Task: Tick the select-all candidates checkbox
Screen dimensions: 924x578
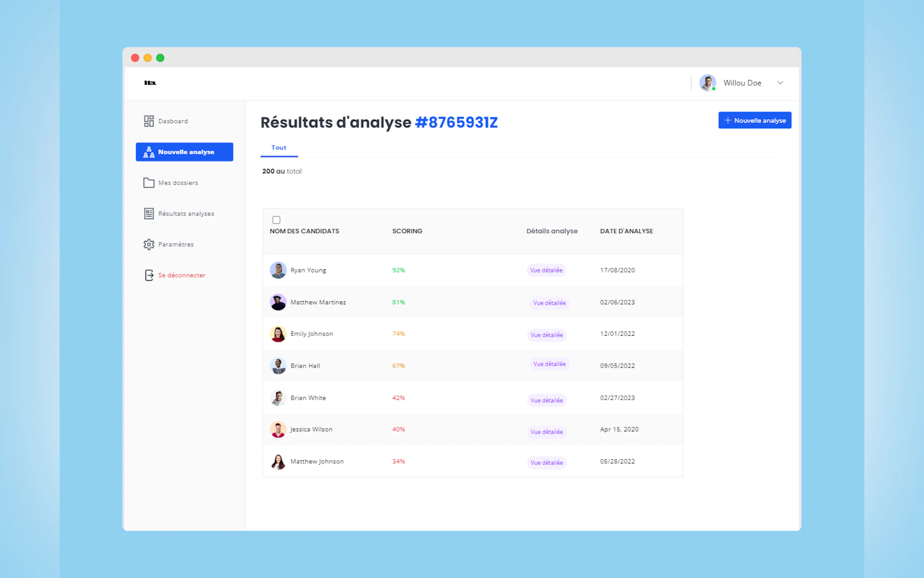Action: click(x=276, y=220)
